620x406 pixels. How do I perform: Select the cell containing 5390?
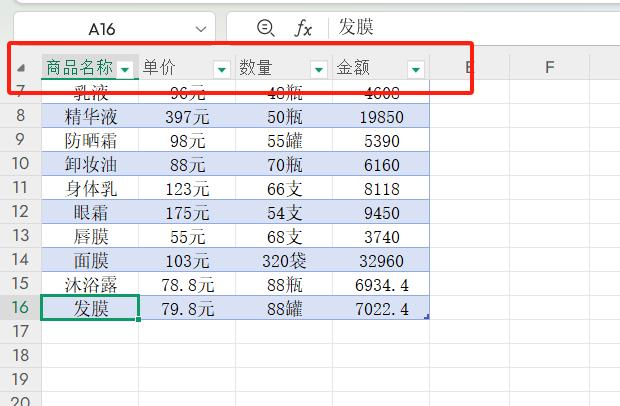[381, 140]
